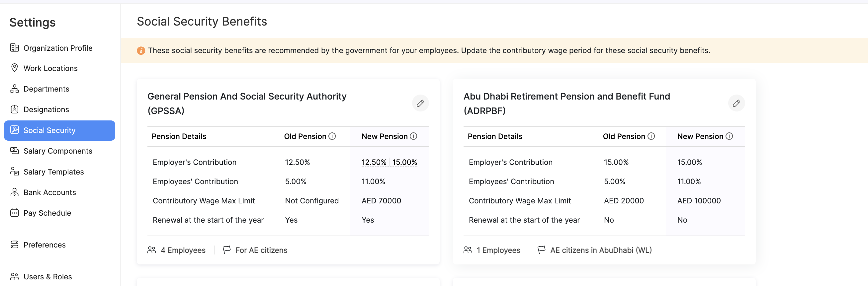Image resolution: width=868 pixels, height=286 pixels.
Task: Click the Pay Schedule calendar icon
Action: [x=14, y=213]
